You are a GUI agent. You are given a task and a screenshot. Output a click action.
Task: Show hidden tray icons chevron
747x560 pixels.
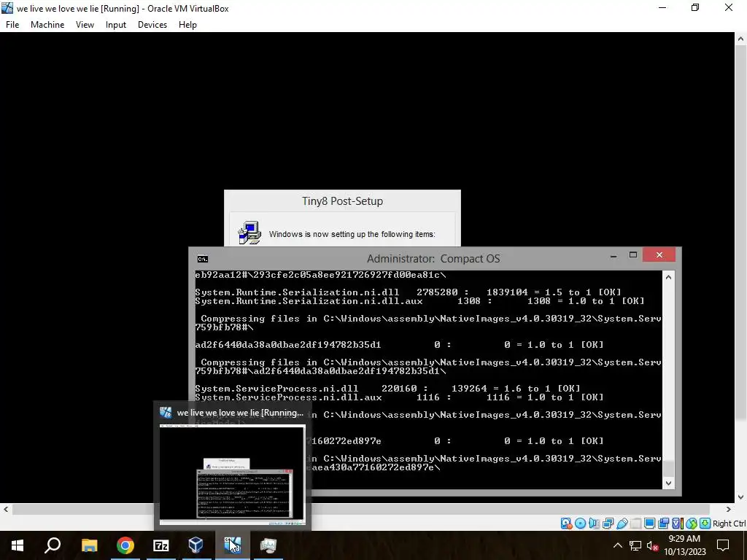(x=617, y=545)
